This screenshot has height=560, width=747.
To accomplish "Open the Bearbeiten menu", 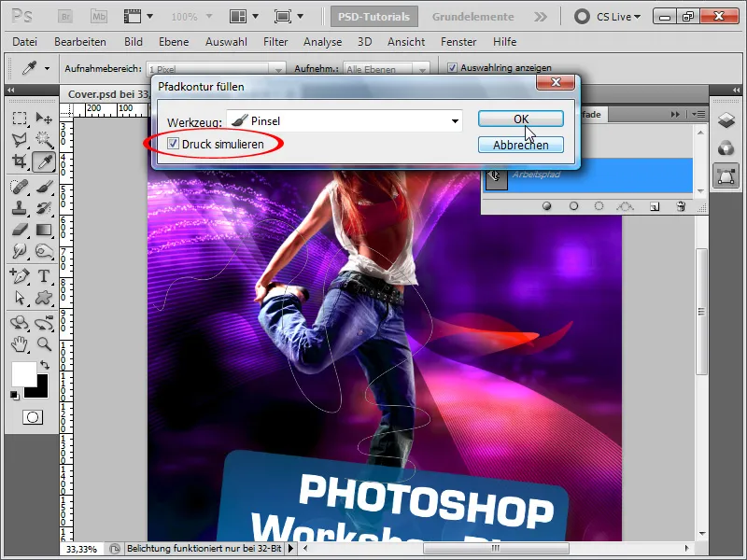I will 80,42.
